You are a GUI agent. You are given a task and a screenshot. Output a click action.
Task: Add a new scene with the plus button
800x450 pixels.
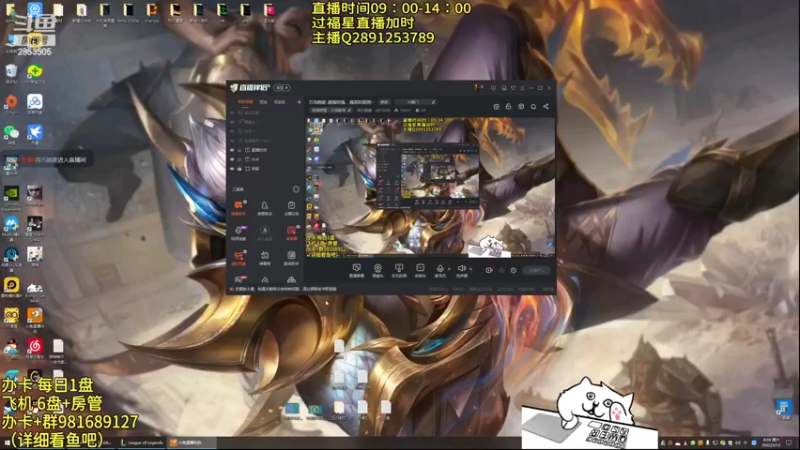[x=299, y=102]
